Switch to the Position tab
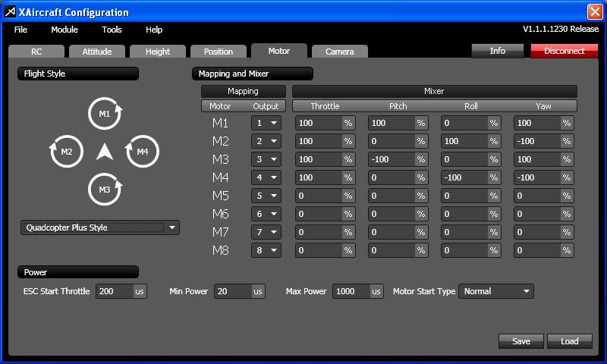This screenshot has width=607, height=364. coord(219,52)
